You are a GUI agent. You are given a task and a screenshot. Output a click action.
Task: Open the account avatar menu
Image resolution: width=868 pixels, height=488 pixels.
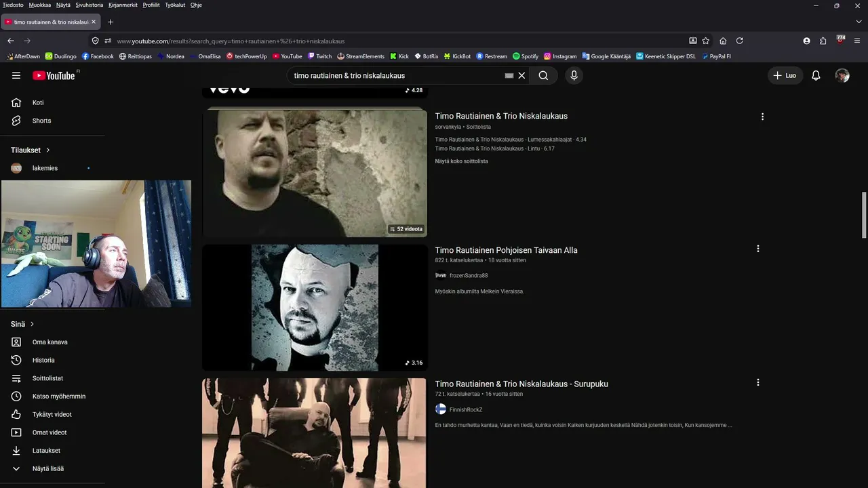[842, 76]
